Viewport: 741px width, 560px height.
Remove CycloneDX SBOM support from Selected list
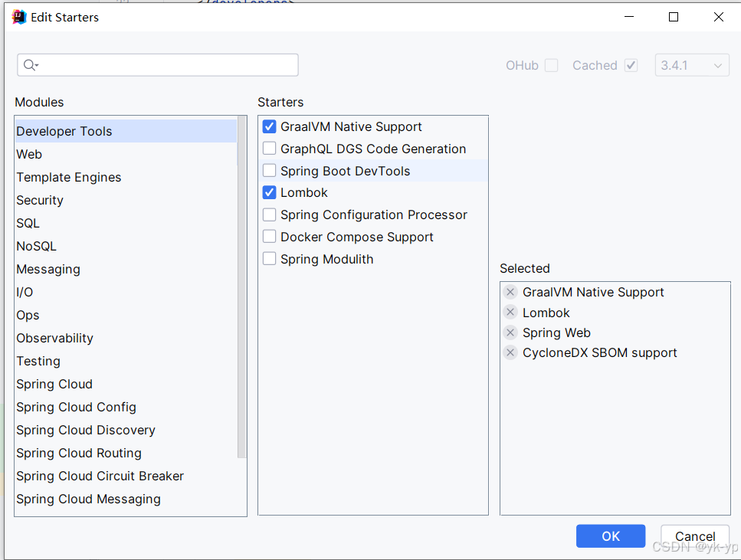pos(510,352)
